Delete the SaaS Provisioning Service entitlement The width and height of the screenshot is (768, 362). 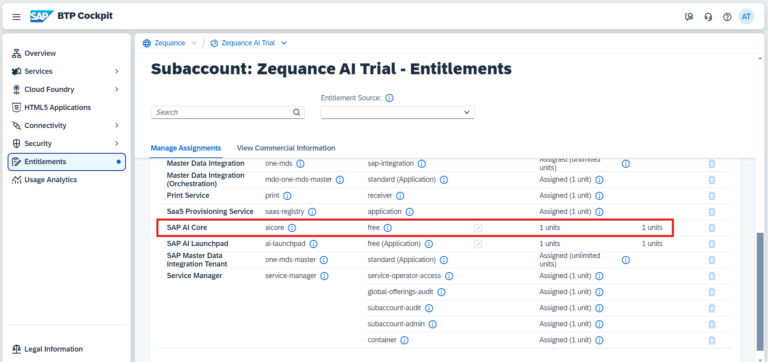pos(712,212)
